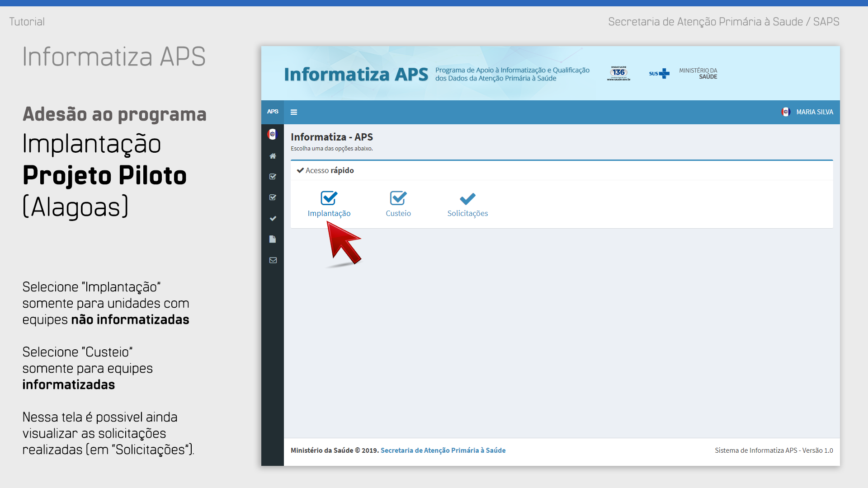This screenshot has height=488, width=868.
Task: Open the home icon in the sidebar
Action: click(x=273, y=156)
